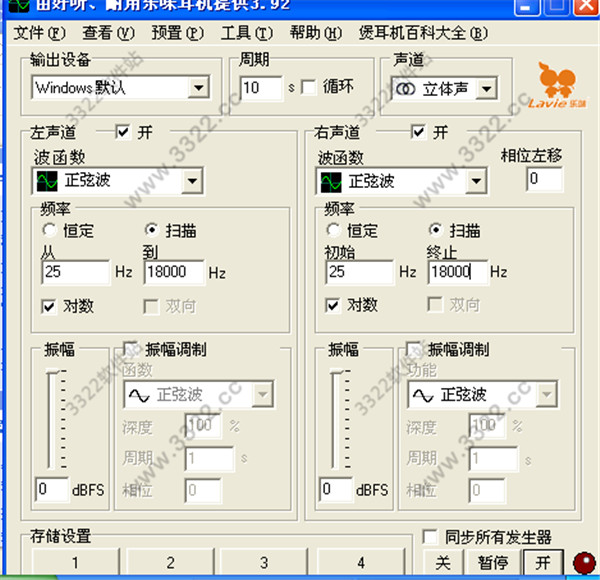
Task: Click right modulation 周期 field
Action: [x=493, y=458]
